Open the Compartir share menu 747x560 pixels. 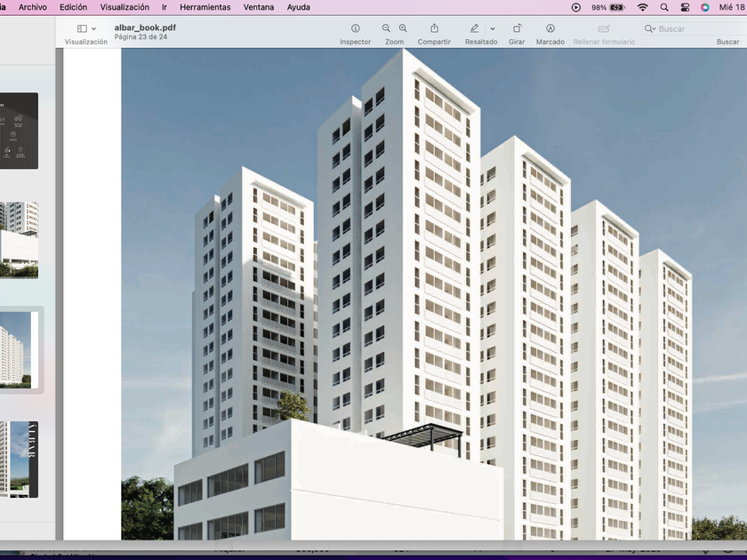pyautogui.click(x=434, y=29)
